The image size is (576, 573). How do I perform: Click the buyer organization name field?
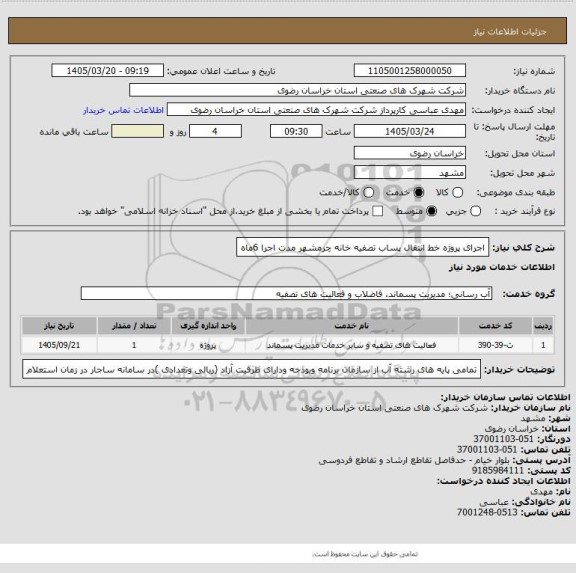298,90
